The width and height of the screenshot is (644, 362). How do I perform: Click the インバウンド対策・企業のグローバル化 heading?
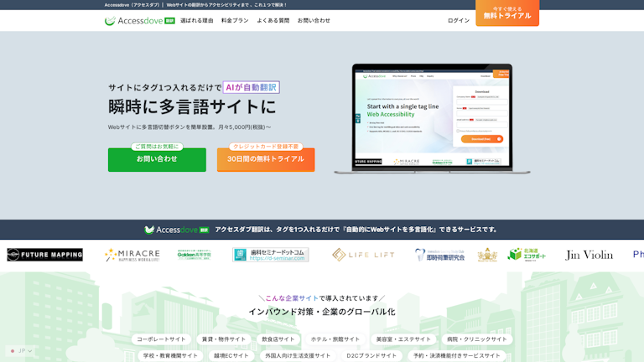coord(322,312)
